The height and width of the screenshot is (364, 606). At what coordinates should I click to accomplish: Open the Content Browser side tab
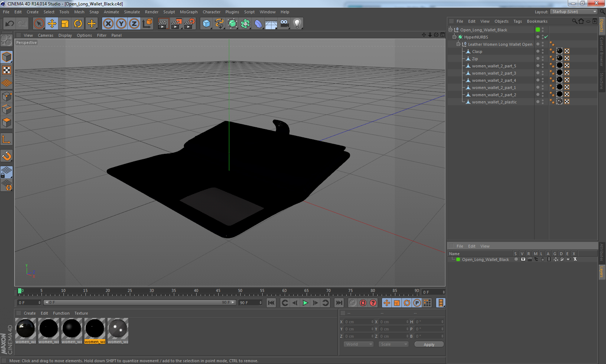(602, 52)
